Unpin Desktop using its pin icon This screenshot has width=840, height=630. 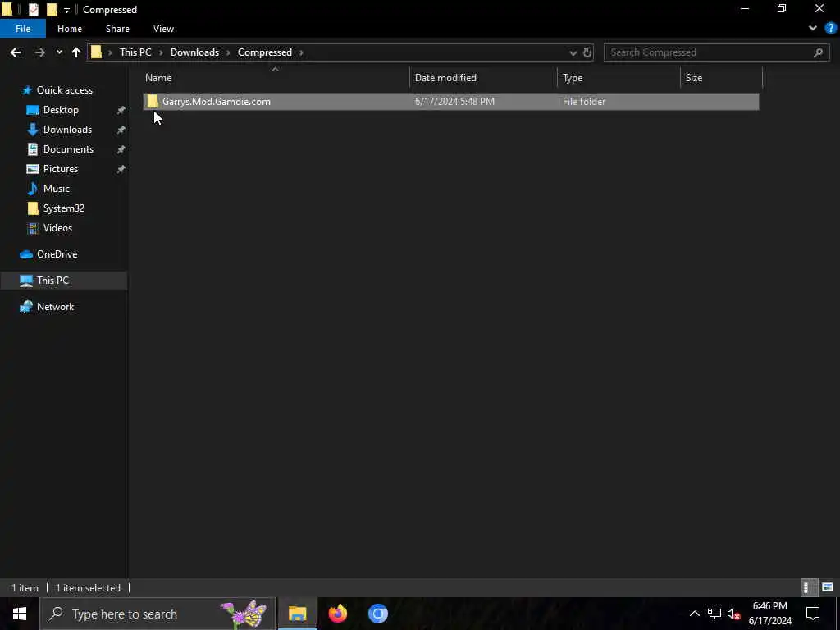pos(121,111)
